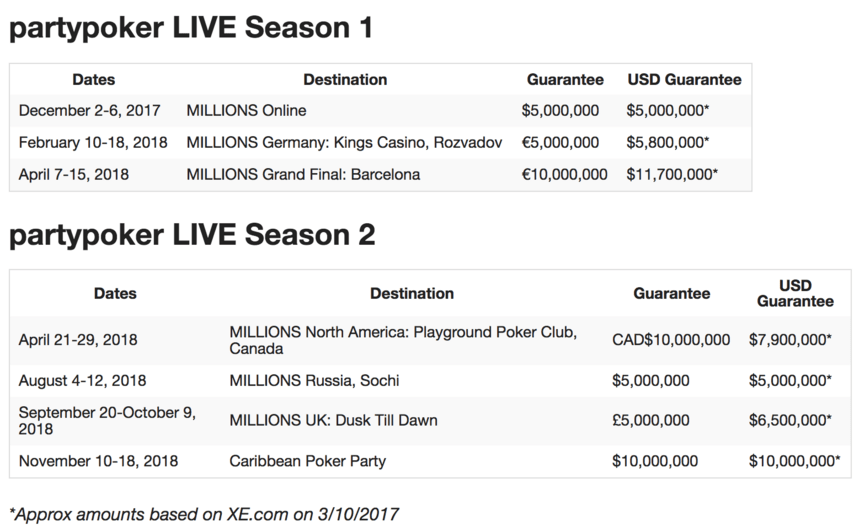Click the Caribbean Poker Party entry

308,461
